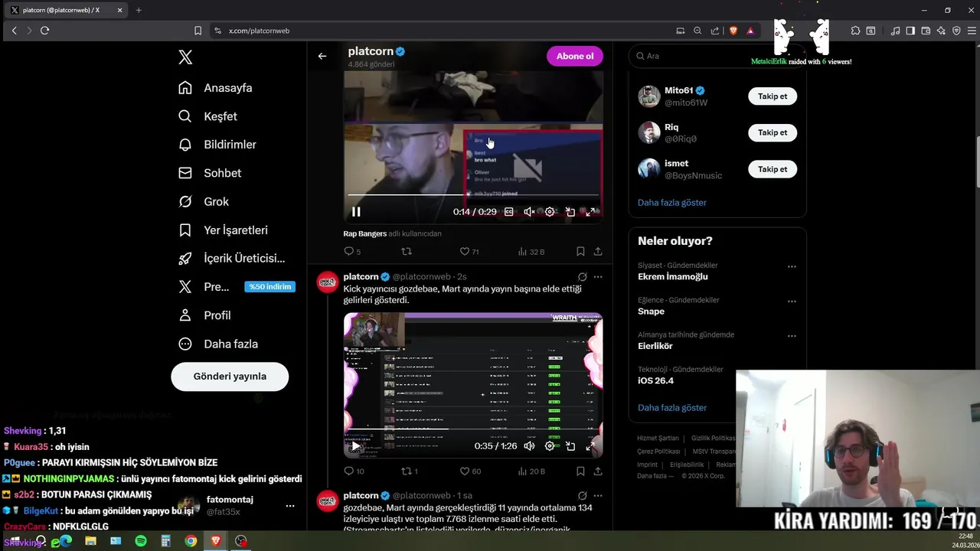
Task: Open fatomontaj account options menu
Action: coord(290,506)
